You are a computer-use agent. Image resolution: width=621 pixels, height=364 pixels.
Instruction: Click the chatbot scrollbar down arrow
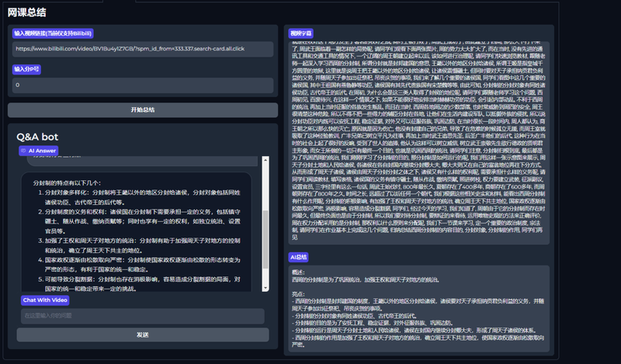tap(265, 288)
